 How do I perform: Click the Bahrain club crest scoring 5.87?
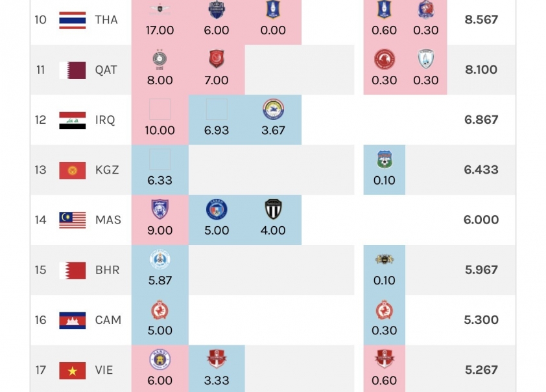pyautogui.click(x=160, y=259)
